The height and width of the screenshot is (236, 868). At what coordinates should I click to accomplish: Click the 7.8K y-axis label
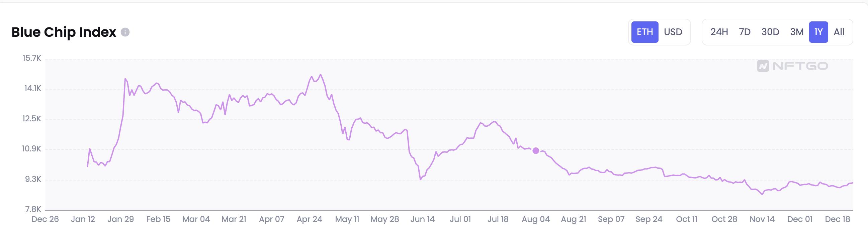tap(33, 209)
